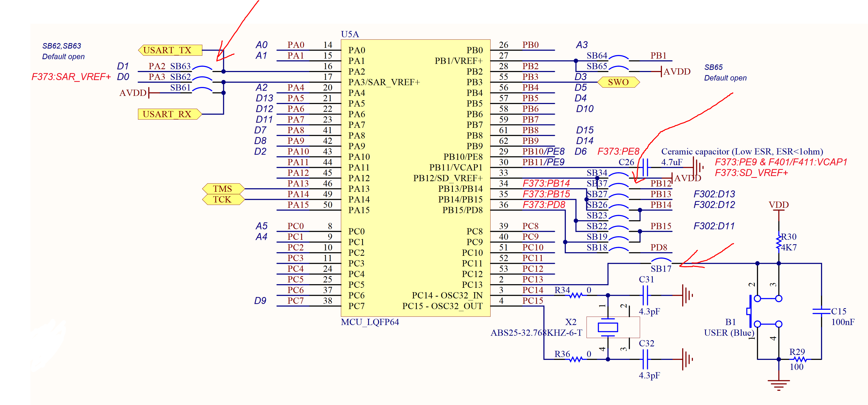Select resistor R36 symbol
868x405 pixels.
576,359
